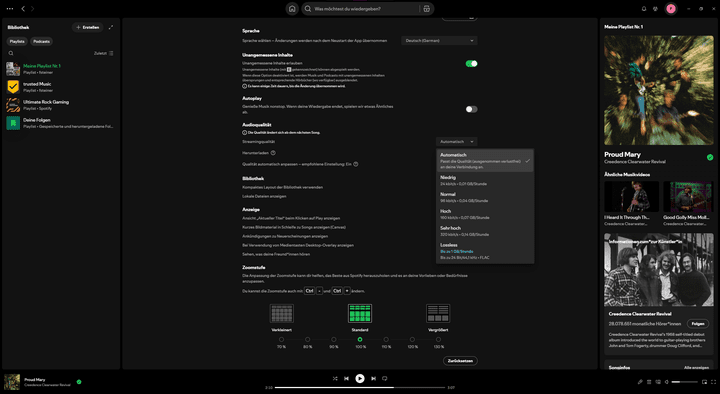Viewport: 720px width, 394px height.
Task: Open the Zuletzt sort option in library
Action: pyautogui.click(x=104, y=53)
